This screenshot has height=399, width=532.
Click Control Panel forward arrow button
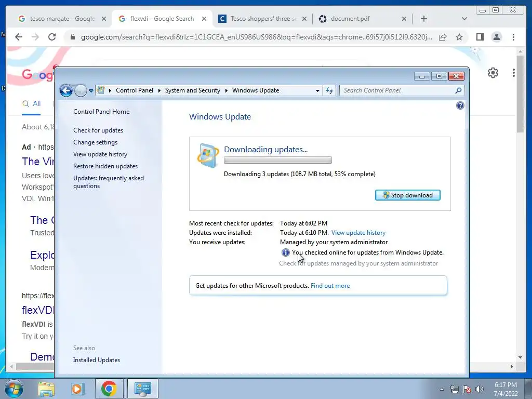click(x=81, y=90)
